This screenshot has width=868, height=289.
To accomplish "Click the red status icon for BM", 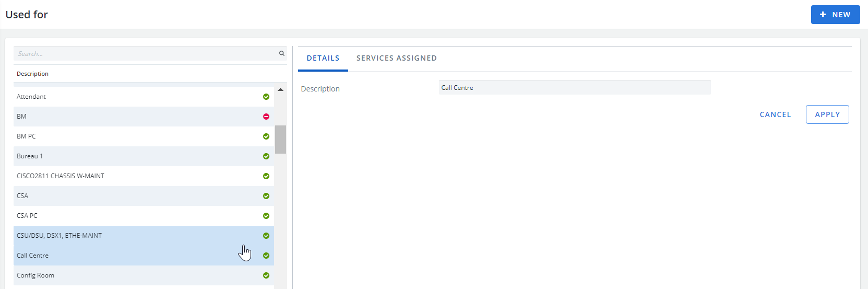I will 266,117.
